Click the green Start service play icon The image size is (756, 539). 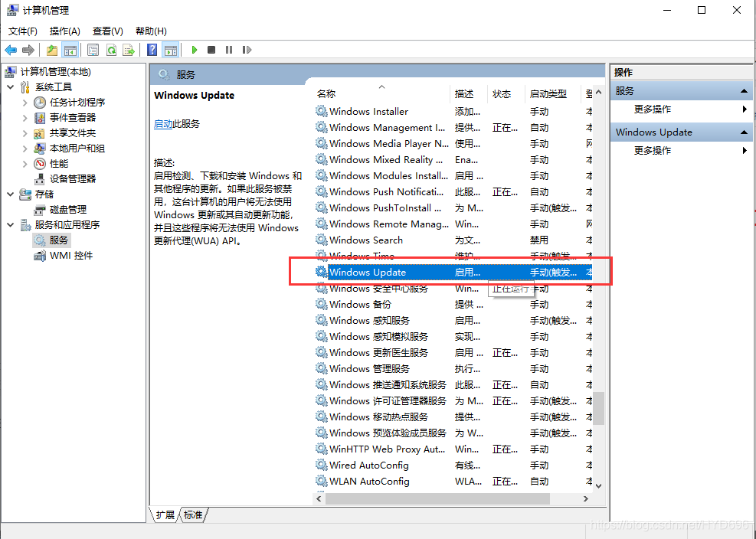pos(195,50)
